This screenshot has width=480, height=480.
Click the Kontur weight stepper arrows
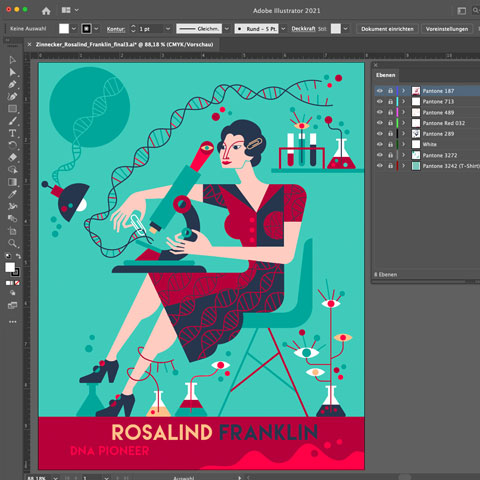pos(133,29)
